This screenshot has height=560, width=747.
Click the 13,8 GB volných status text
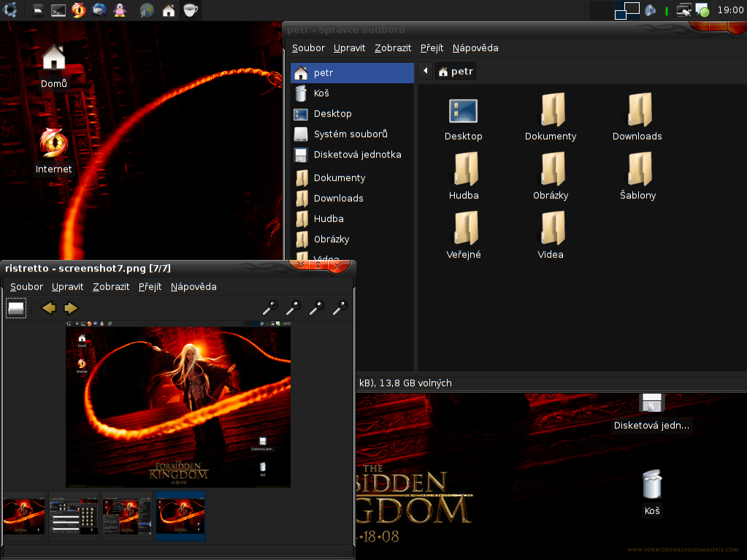[x=415, y=383]
